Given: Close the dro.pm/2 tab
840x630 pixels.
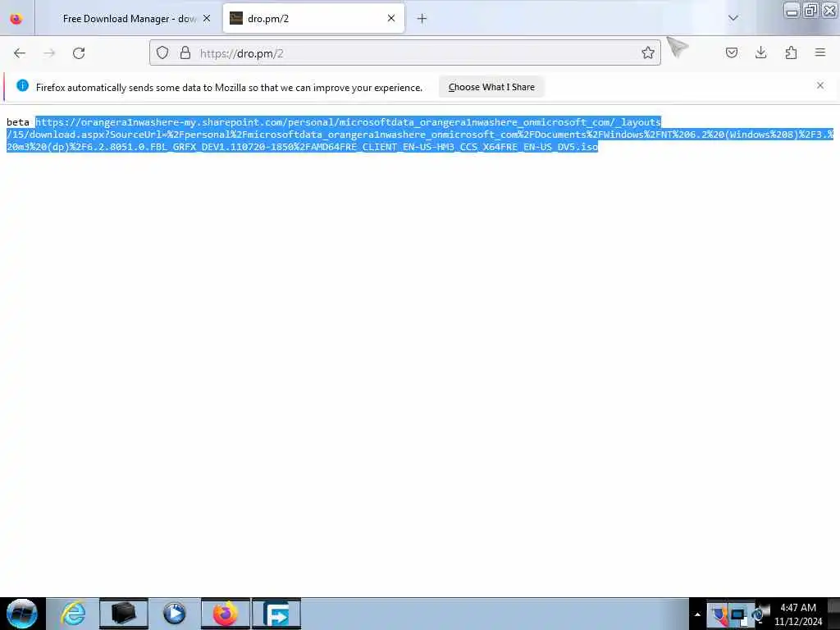Looking at the screenshot, I should coord(391,18).
